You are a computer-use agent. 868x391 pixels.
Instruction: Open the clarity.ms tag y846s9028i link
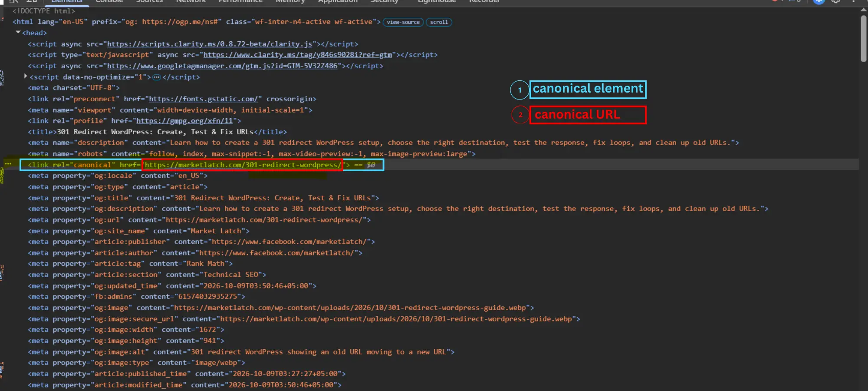(x=298, y=55)
